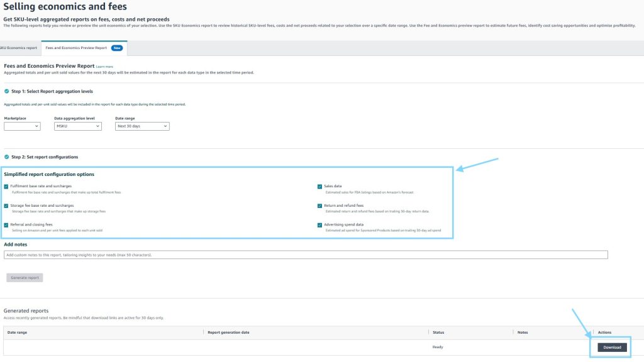Select the Fees and Economics Preview Report tab
644x362 pixels.
tap(76, 48)
